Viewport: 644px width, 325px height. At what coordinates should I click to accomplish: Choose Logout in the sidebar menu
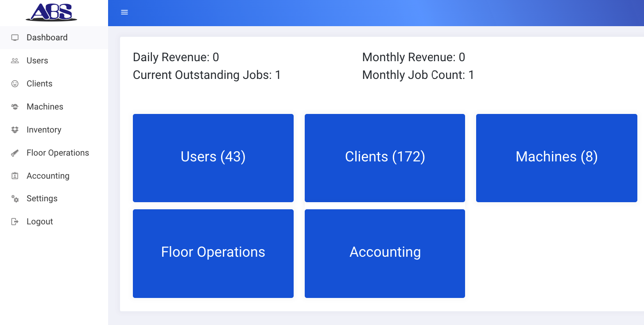click(40, 222)
